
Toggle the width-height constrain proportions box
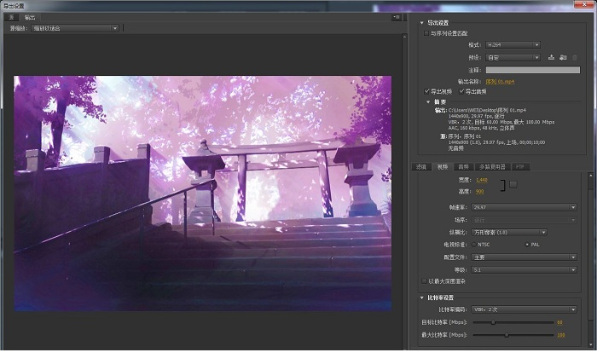[x=513, y=185]
